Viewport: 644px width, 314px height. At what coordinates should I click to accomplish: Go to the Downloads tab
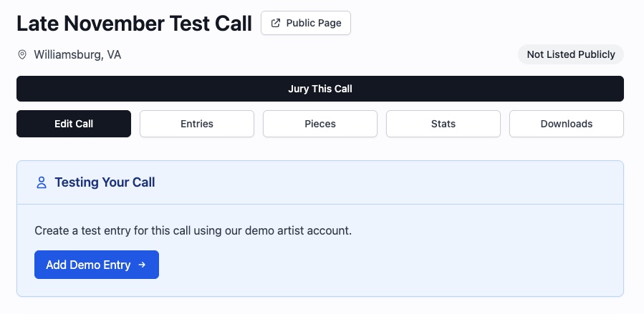pos(567,124)
